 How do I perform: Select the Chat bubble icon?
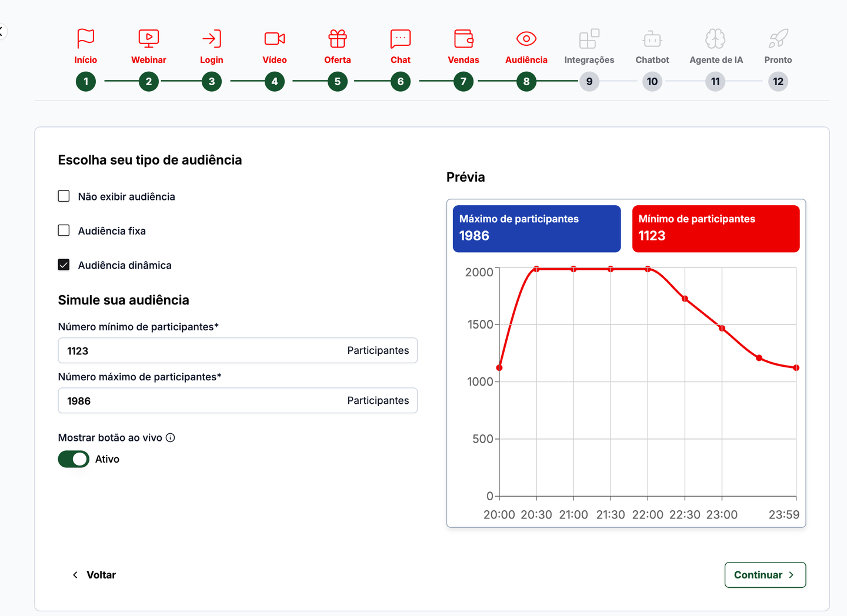tap(401, 38)
